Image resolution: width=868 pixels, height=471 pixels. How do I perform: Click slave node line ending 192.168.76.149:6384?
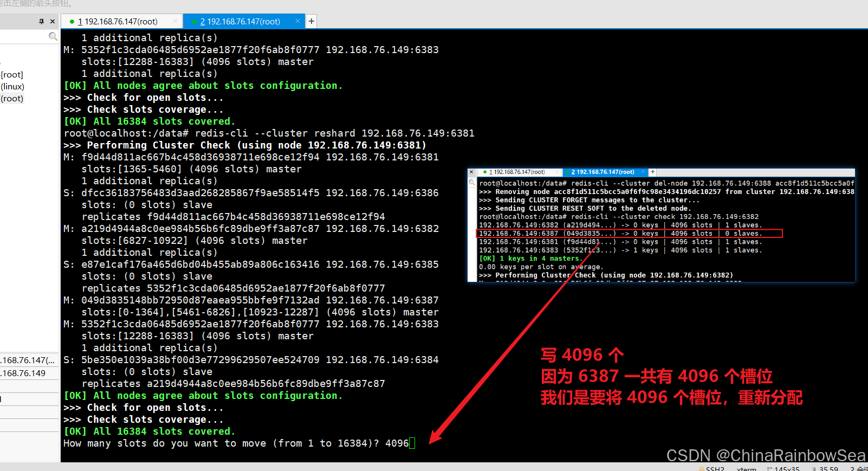click(x=251, y=360)
